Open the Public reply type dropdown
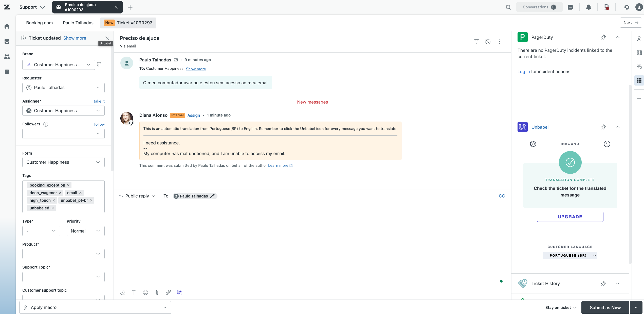Image resolution: width=644 pixels, height=314 pixels. click(x=137, y=196)
